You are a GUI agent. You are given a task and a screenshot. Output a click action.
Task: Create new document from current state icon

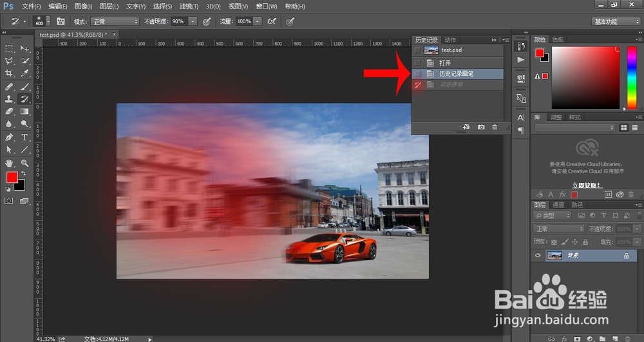point(466,127)
